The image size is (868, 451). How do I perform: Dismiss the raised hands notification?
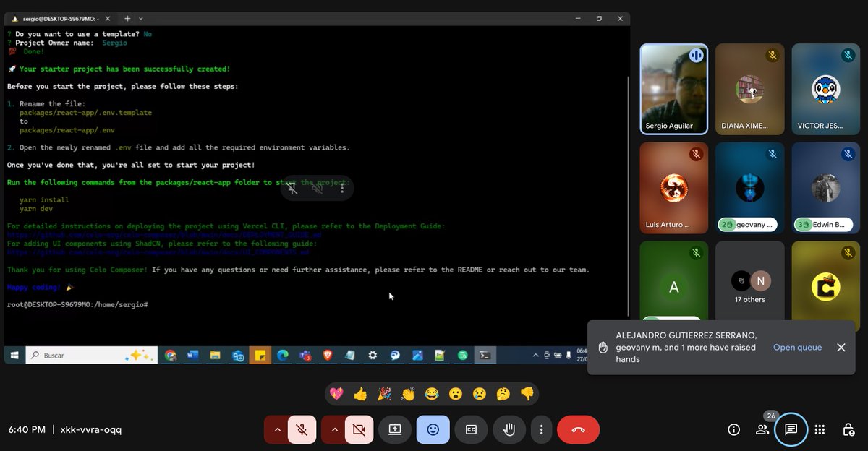point(841,348)
